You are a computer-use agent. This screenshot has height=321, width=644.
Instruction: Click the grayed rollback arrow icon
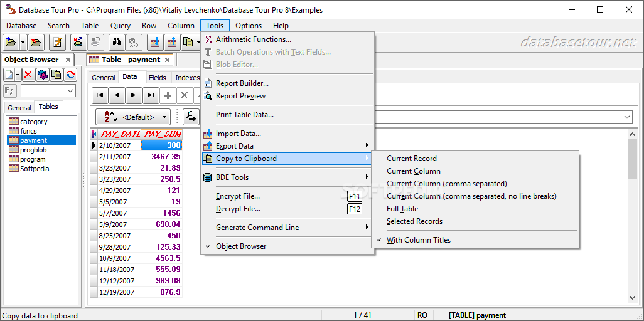point(95,42)
